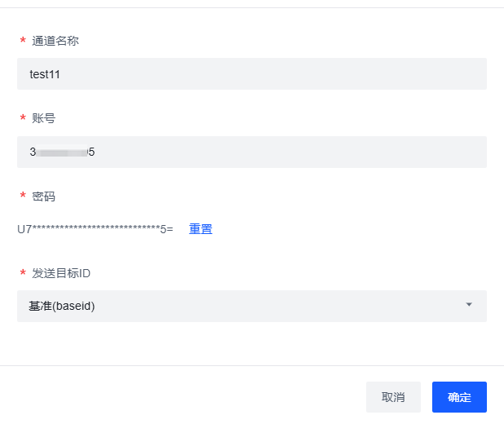Click the red asterisk beside 账号
The image size is (504, 424).
(23, 118)
